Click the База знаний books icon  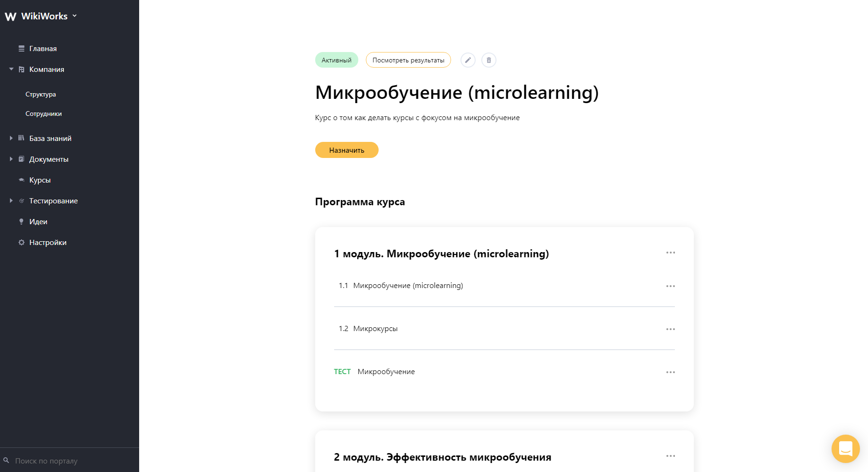point(21,138)
